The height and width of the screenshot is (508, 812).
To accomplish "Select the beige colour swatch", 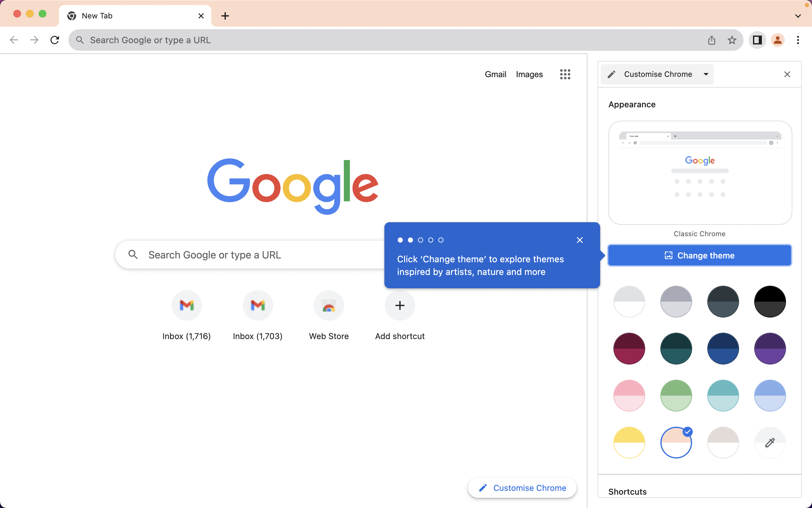I will click(x=723, y=443).
